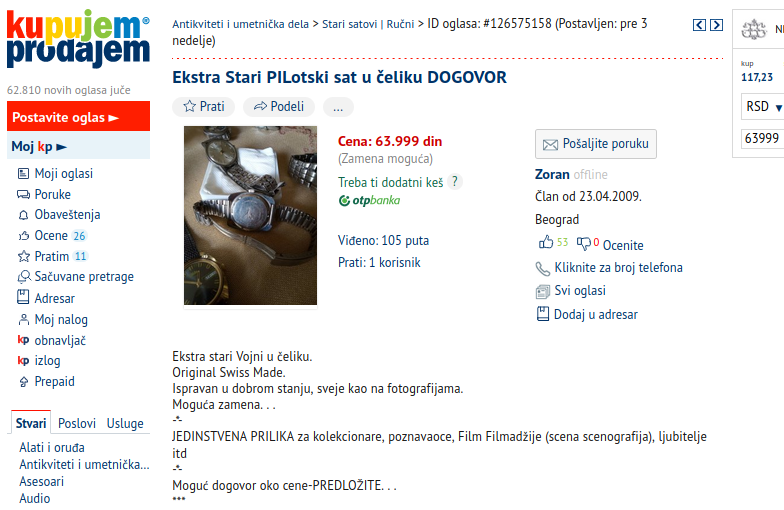Go to previous ad with left arrow
Image resolution: width=784 pixels, height=510 pixels.
[x=699, y=25]
